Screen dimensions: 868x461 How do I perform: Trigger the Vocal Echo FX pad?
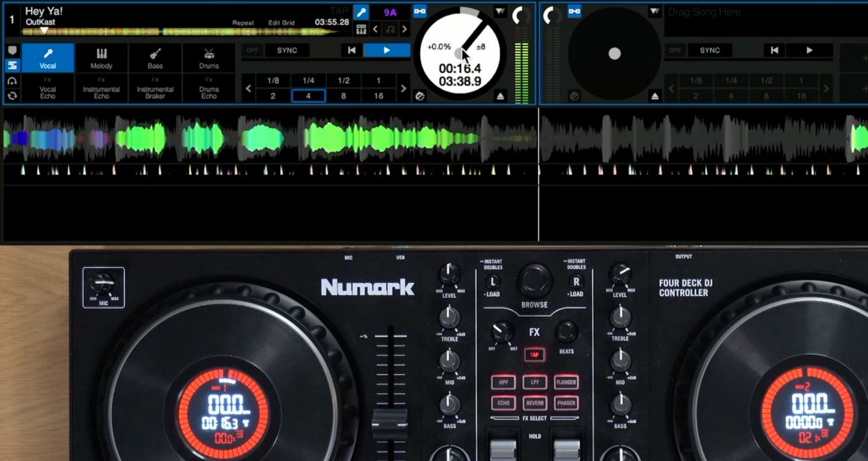(47, 88)
